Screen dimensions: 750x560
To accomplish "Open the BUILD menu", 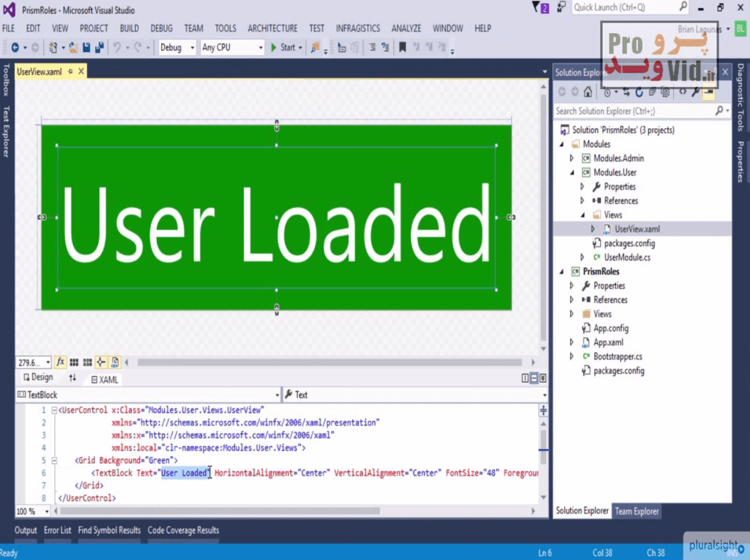I will (x=129, y=28).
